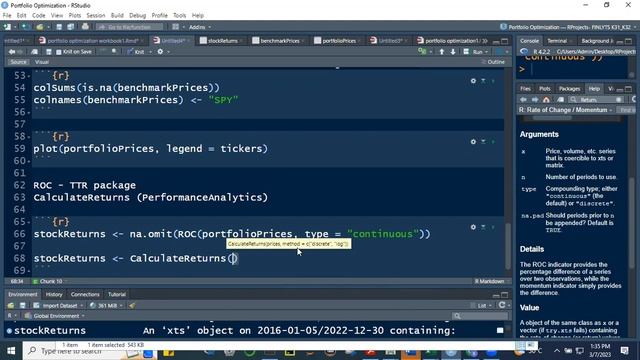Click the Windows Start button
The width and height of the screenshot is (640, 360).
pyautogui.click(x=11, y=351)
